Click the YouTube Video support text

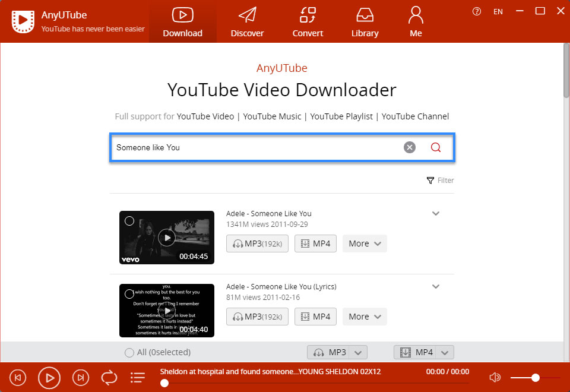coord(205,116)
